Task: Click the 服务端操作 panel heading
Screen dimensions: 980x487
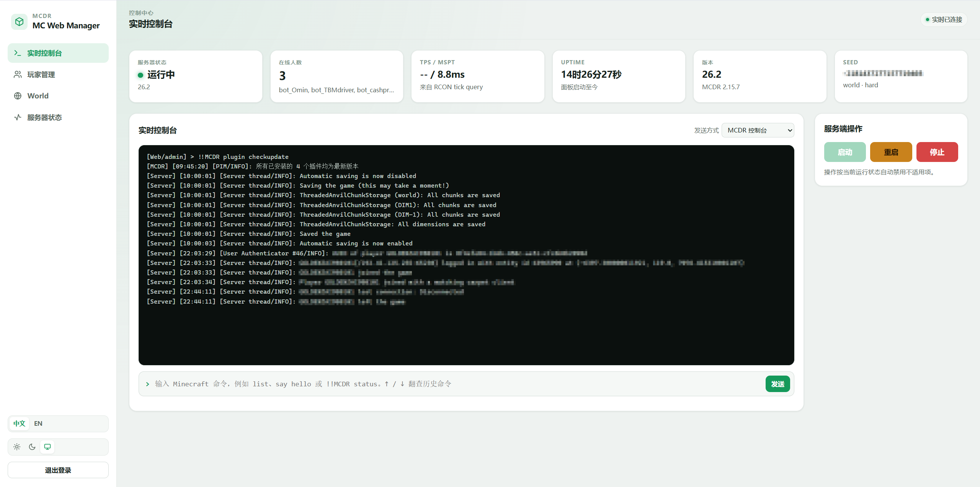Action: coord(843,129)
